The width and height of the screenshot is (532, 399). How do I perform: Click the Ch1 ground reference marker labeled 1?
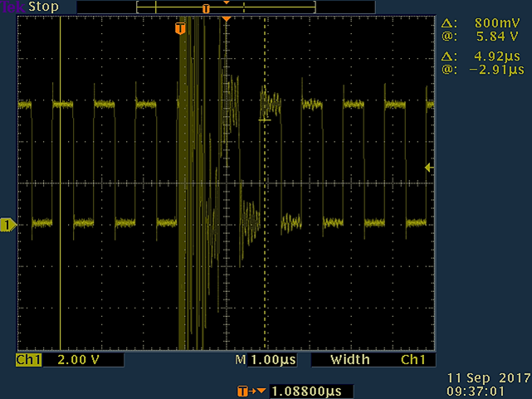(7, 225)
